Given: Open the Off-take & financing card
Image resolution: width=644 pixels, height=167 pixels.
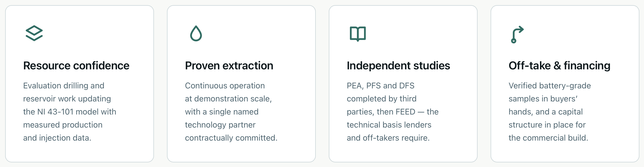Looking at the screenshot, I should tap(565, 84).
